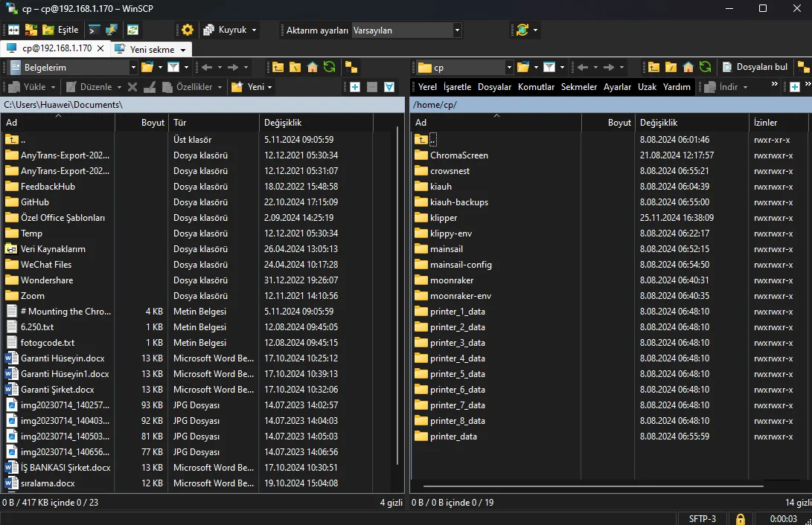Click the lock encryption icon in status bar
Viewport: 812px width, 525px height.
[x=741, y=519]
